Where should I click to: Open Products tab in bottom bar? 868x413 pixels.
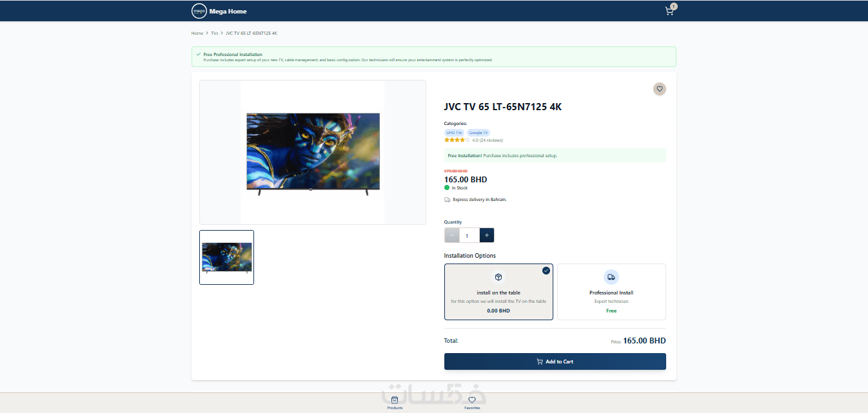tap(395, 403)
